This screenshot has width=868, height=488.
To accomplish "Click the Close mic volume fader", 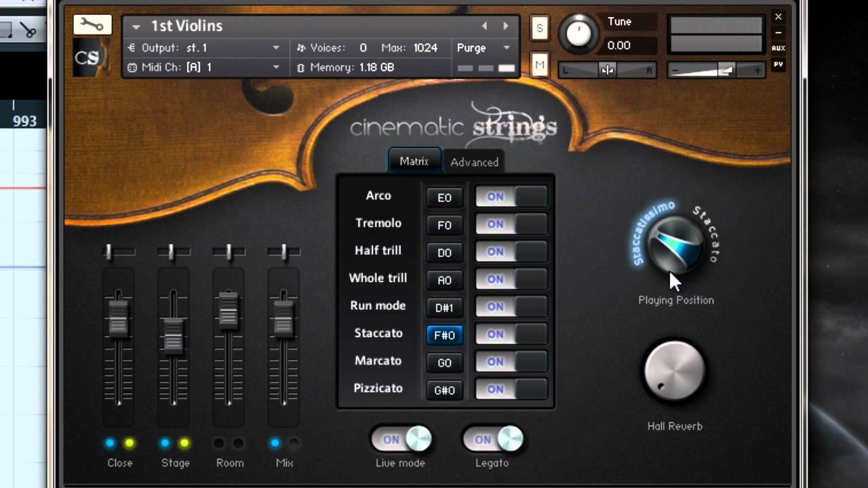I will (119, 318).
